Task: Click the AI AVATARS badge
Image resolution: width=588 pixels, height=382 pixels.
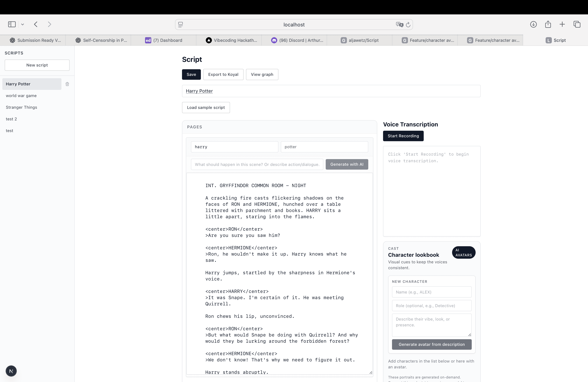Action: 464,252
